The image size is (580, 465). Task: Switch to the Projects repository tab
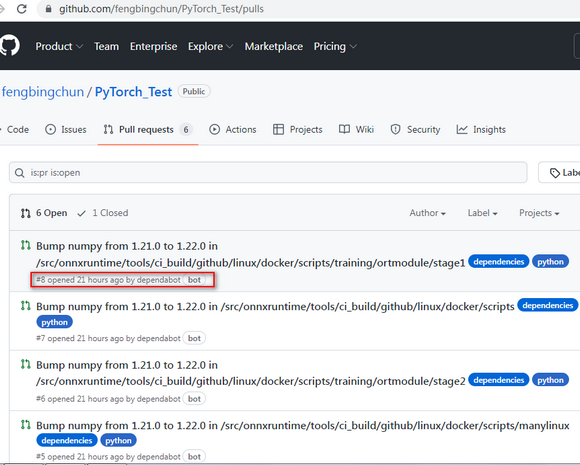(298, 129)
